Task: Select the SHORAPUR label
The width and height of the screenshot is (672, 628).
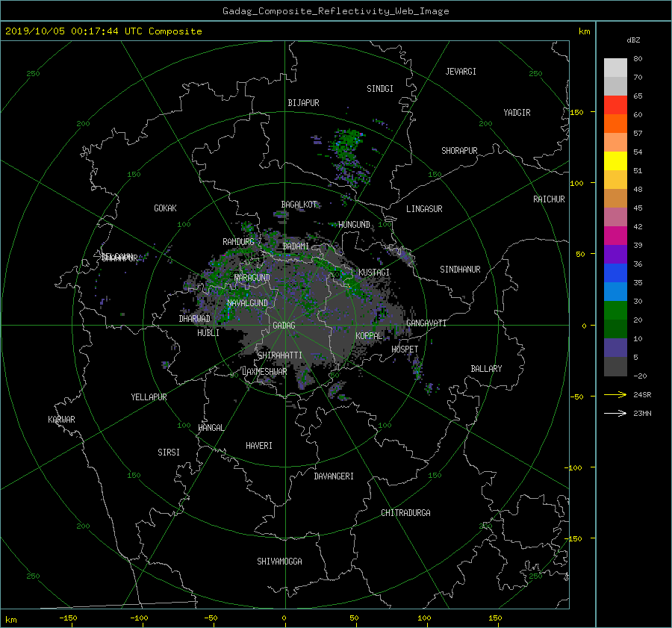Action: (459, 151)
